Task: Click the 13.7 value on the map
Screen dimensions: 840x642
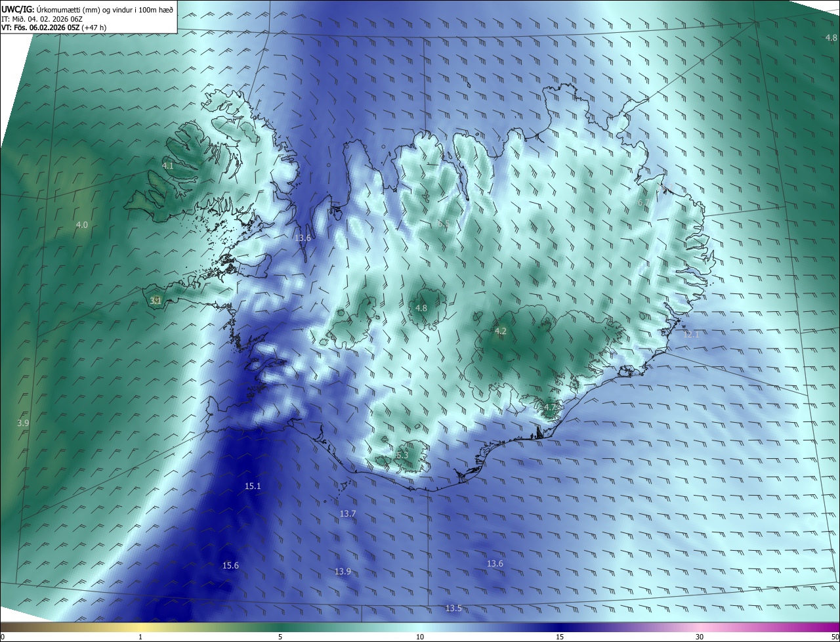Action: (x=348, y=514)
